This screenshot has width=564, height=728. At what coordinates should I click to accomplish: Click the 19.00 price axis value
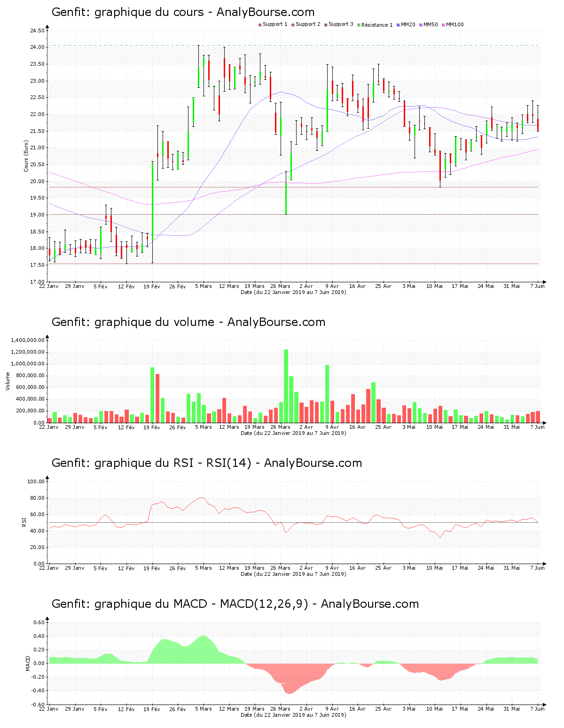point(37,215)
